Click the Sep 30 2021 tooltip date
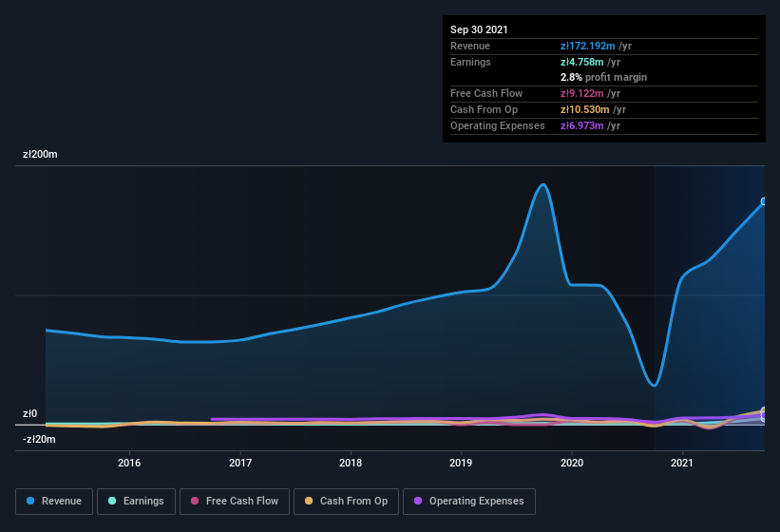This screenshot has width=780, height=532. coord(479,29)
